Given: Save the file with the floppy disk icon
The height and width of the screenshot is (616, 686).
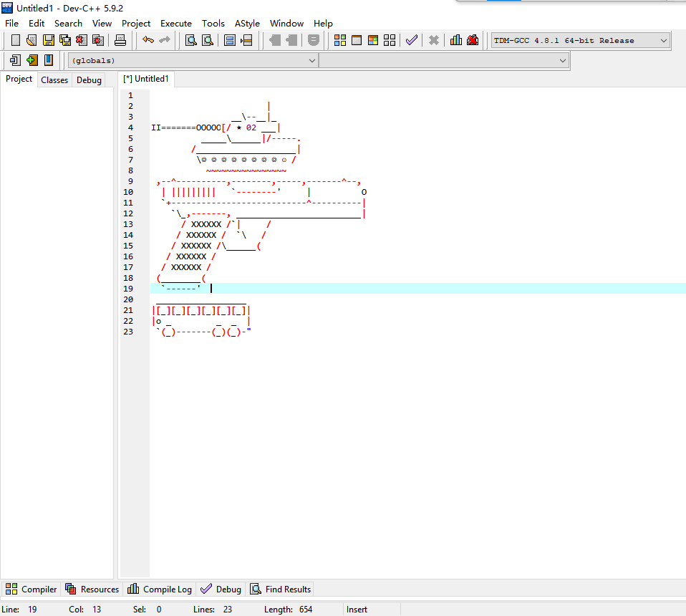Looking at the screenshot, I should (48, 40).
